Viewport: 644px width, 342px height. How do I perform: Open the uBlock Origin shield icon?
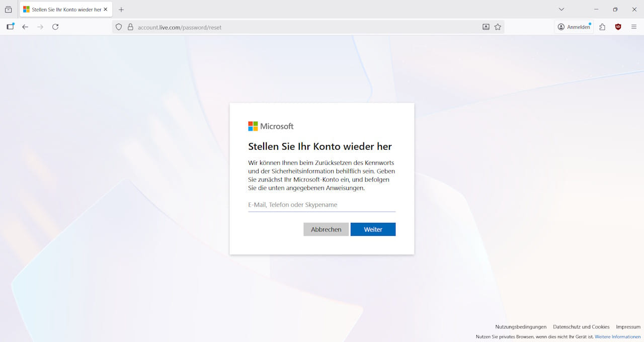pos(618,27)
